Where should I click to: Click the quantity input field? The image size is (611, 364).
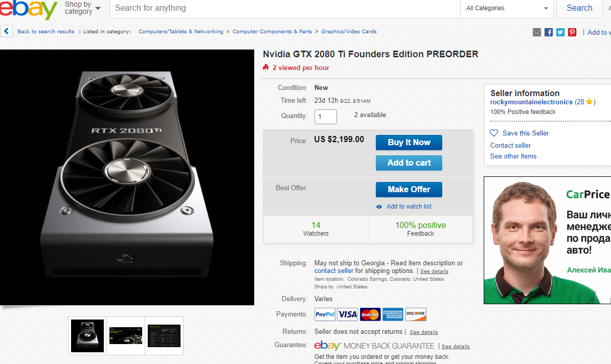(x=325, y=117)
